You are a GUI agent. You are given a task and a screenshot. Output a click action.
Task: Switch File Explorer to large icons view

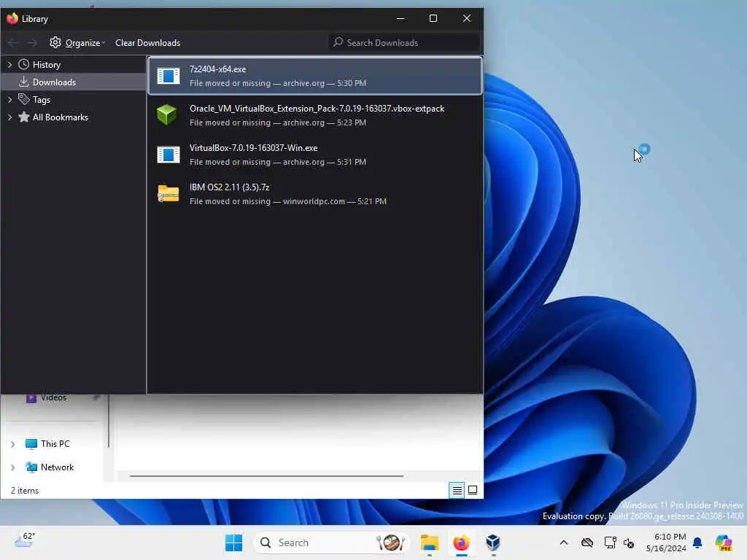(x=473, y=490)
